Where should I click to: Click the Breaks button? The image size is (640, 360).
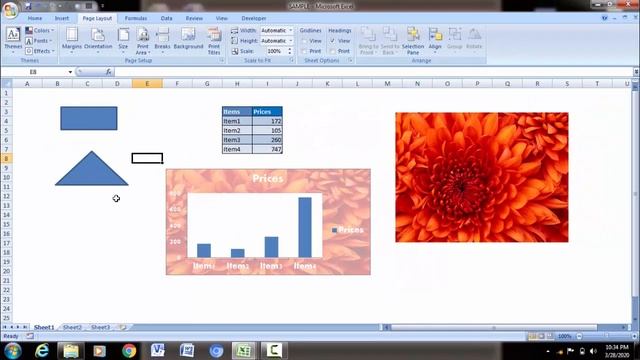point(162,40)
